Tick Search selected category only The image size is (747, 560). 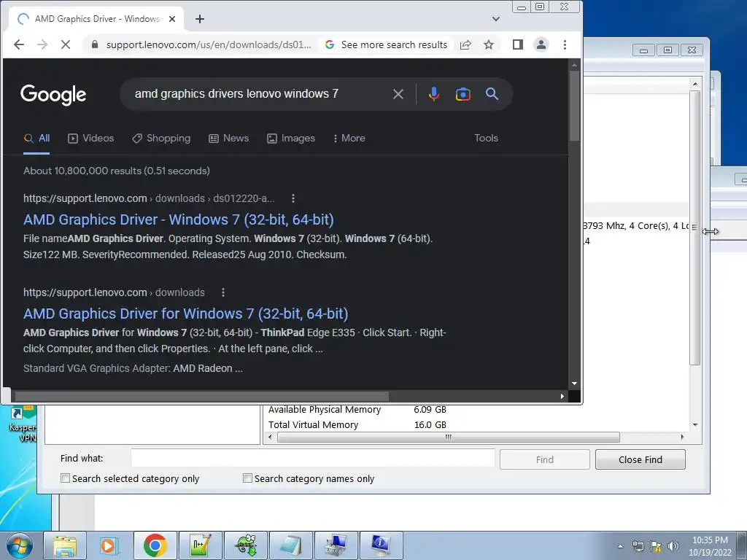[65, 478]
